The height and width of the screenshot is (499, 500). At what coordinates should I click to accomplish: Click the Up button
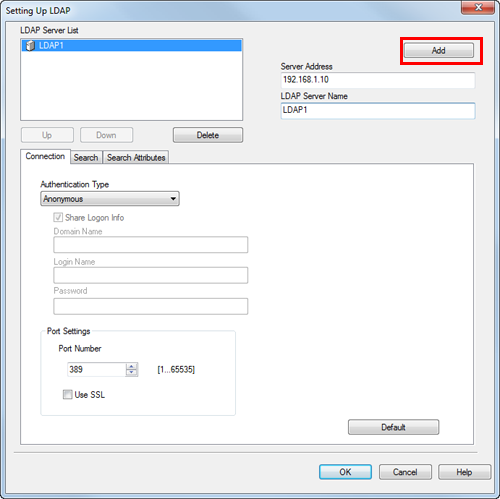pyautogui.click(x=47, y=135)
